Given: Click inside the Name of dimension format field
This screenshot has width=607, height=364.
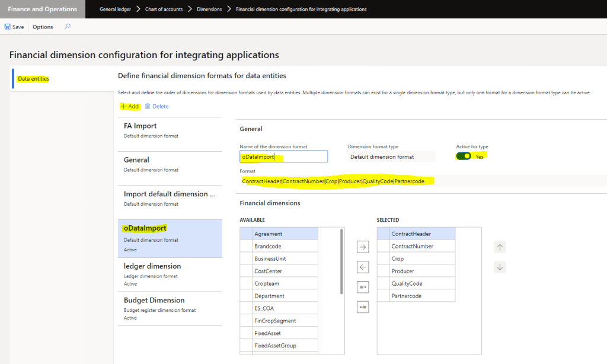Looking at the screenshot, I should pos(283,156).
